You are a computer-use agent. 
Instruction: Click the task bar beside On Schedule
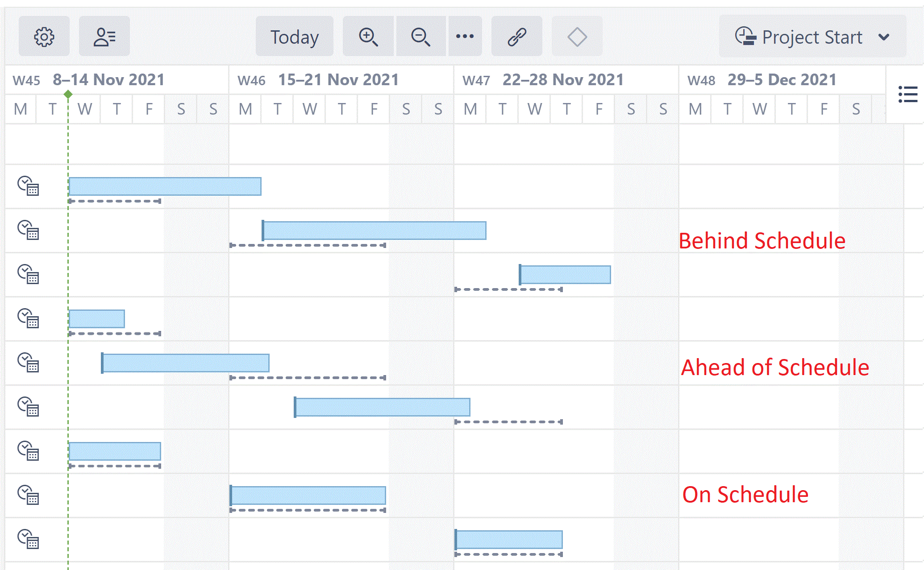pyautogui.click(x=308, y=496)
